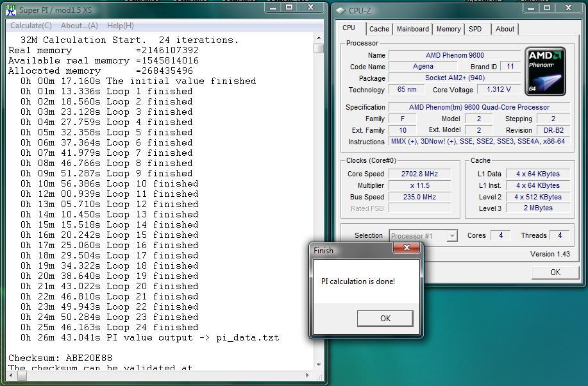Click 'Version 1.43' text in CPU-Z
This screenshot has height=386, width=588.
click(550, 255)
